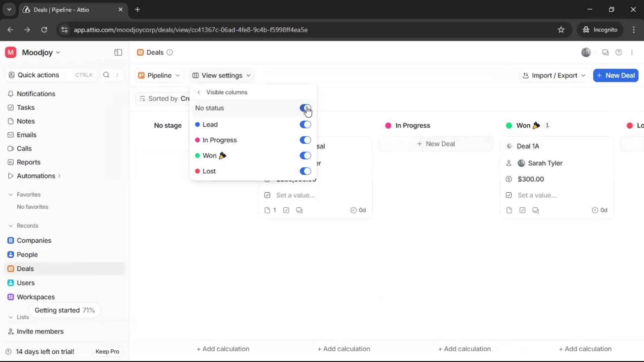Toggle off the No status column
This screenshot has width=644, height=362.
pyautogui.click(x=305, y=108)
